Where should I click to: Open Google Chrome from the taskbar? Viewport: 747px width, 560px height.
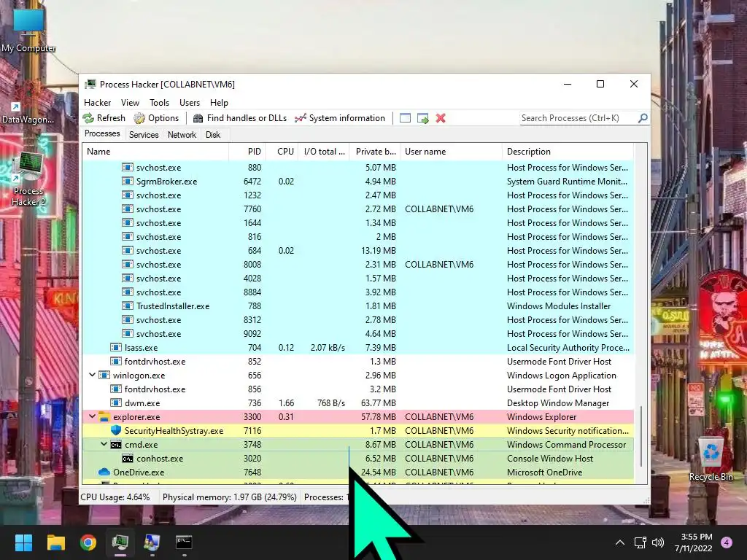[88, 542]
